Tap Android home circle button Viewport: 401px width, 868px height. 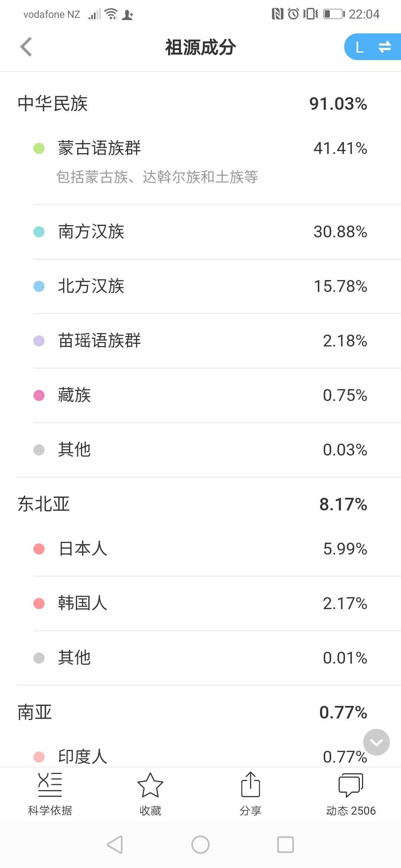coord(200,845)
